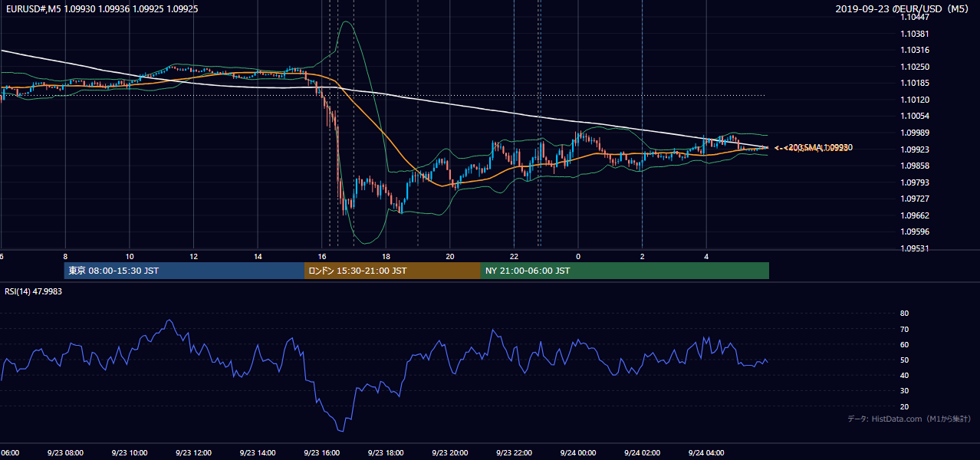Click the 9/24 04:00 bottom time label
The height and width of the screenshot is (460, 980).
(705, 453)
